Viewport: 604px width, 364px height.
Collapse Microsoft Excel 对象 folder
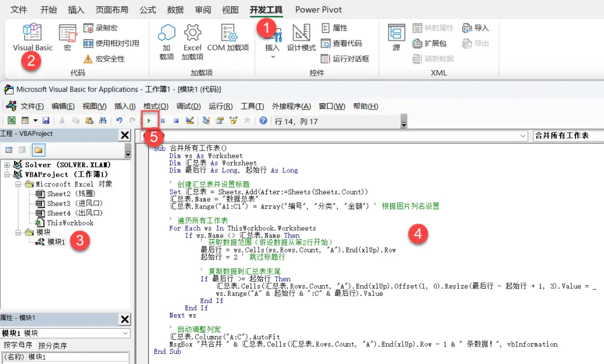click(18, 185)
